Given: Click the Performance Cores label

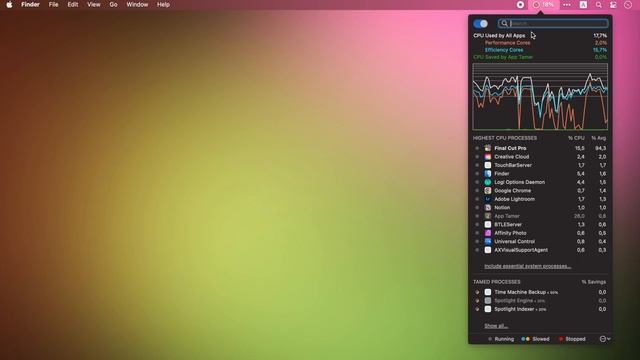Looking at the screenshot, I should (x=507, y=43).
